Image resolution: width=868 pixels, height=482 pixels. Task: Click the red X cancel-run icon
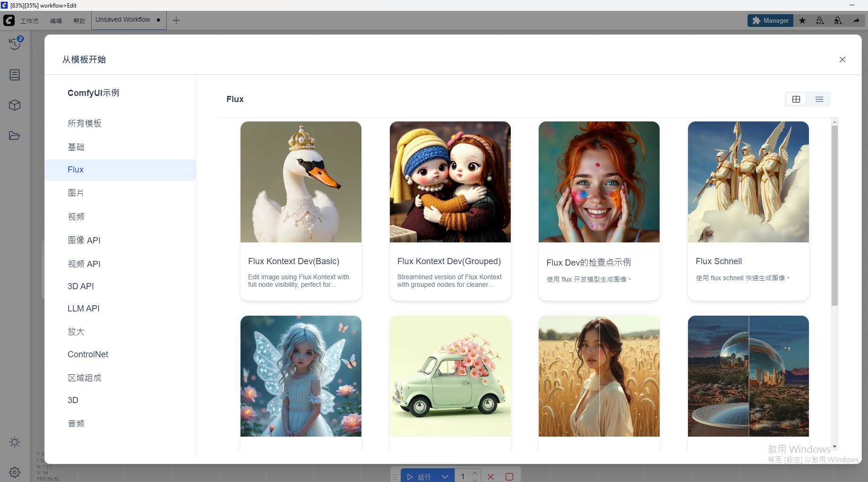491,477
